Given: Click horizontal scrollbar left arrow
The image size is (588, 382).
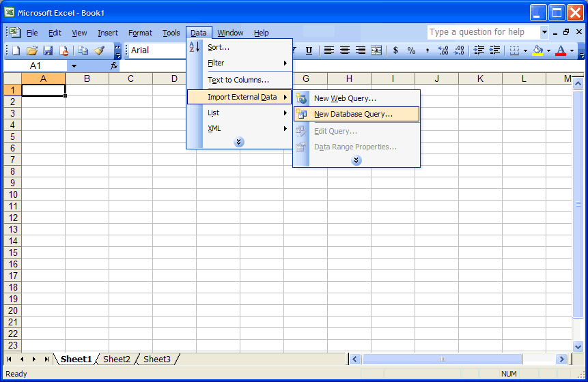Looking at the screenshot, I should pyautogui.click(x=354, y=359).
